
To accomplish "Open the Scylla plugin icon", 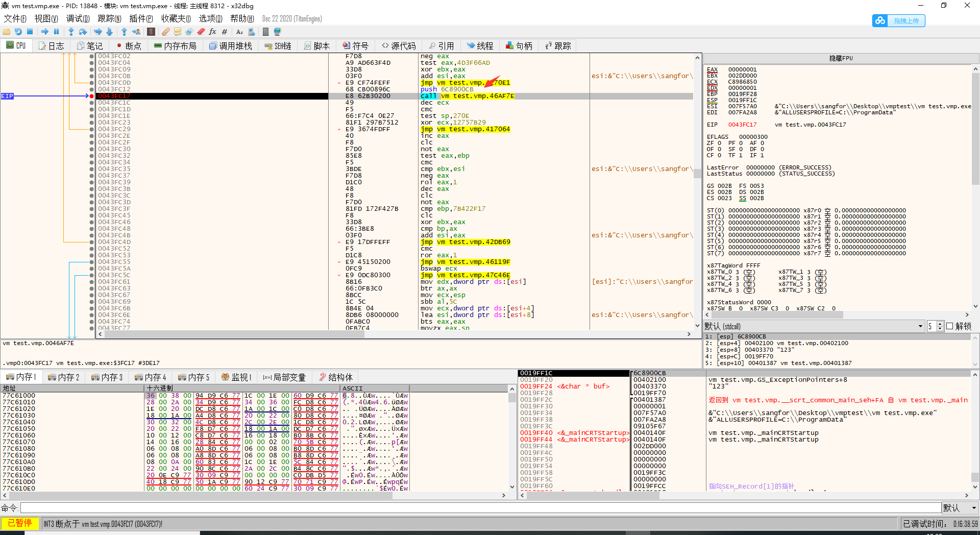I will [151, 32].
